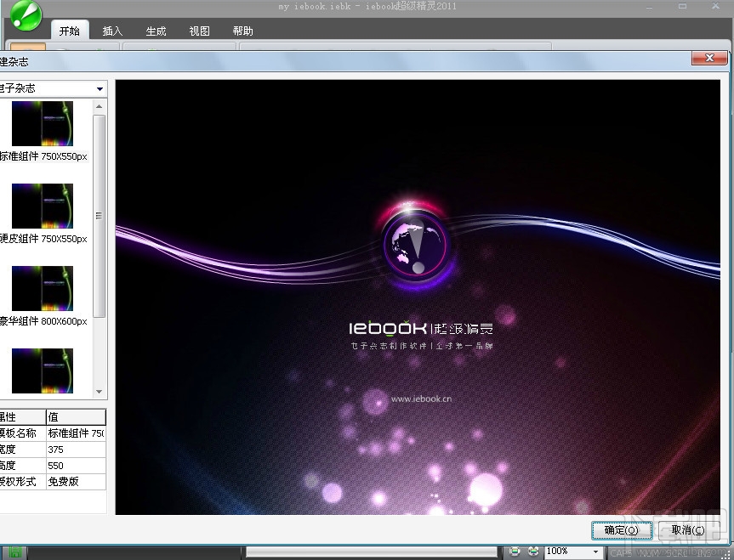Select the width value 375
The height and width of the screenshot is (560, 734).
76,450
